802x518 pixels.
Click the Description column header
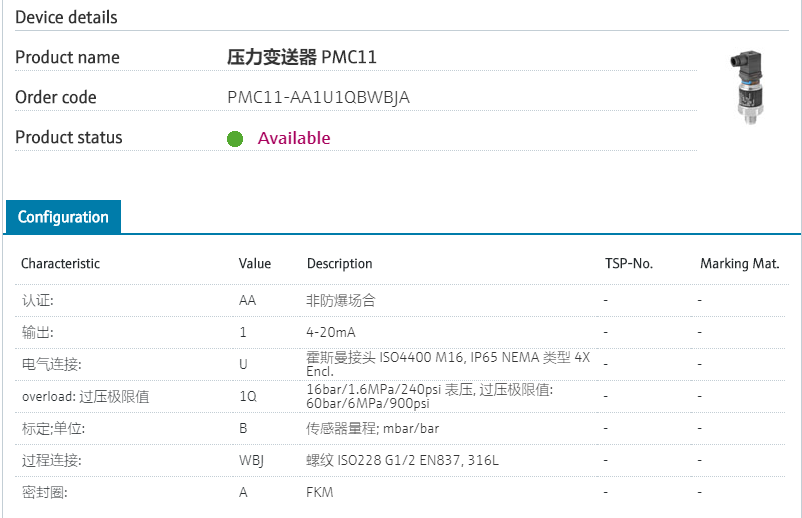click(339, 263)
